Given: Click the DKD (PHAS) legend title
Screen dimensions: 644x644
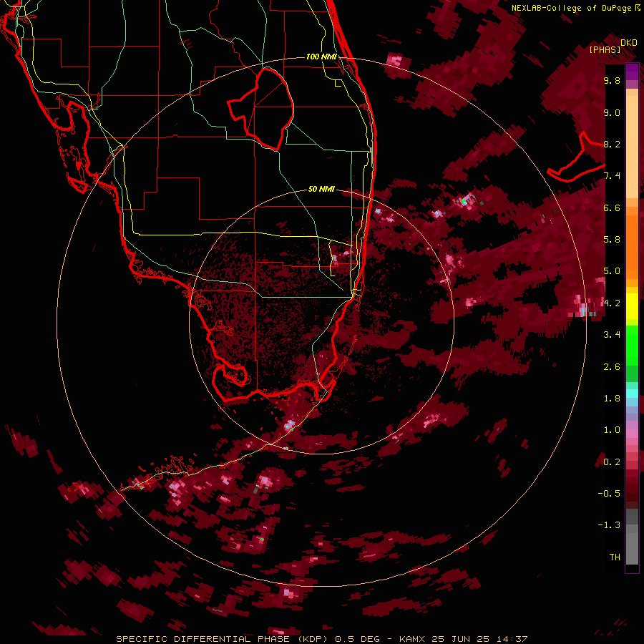Looking at the screenshot, I should click(x=613, y=47).
